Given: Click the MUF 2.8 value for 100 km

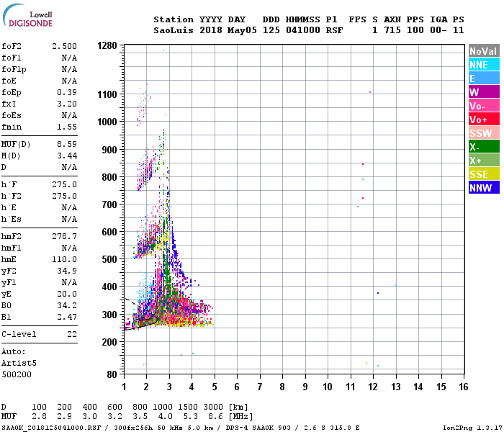Looking at the screenshot, I should [39, 417].
